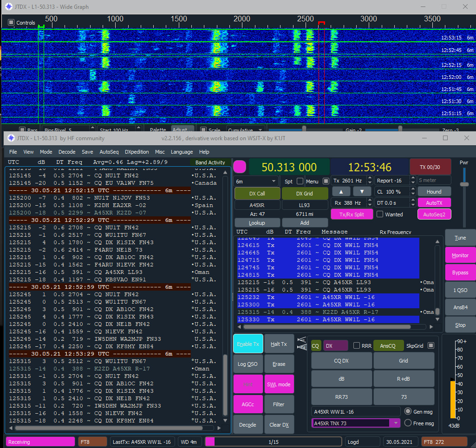
Task: Click the double-arrow message transfer icon
Action: pyautogui.click(x=301, y=343)
